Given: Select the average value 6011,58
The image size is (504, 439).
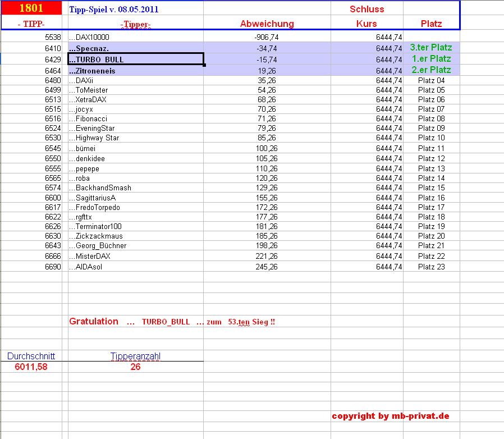Looking at the screenshot, I should tap(31, 367).
